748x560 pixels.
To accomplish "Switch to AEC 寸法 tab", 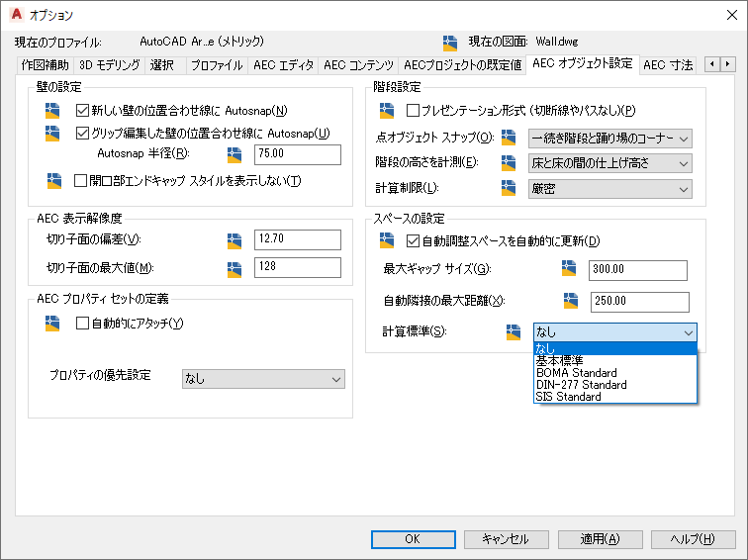I will pyautogui.click(x=668, y=65).
